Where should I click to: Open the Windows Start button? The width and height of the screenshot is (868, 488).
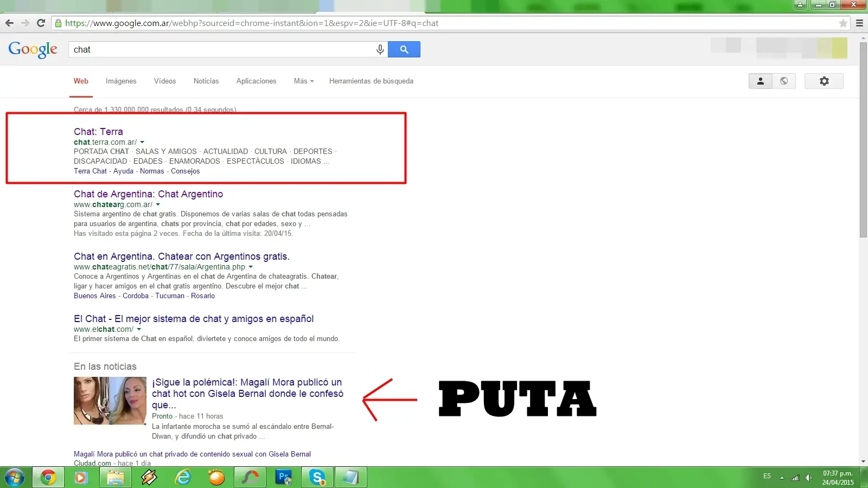pos(15,478)
